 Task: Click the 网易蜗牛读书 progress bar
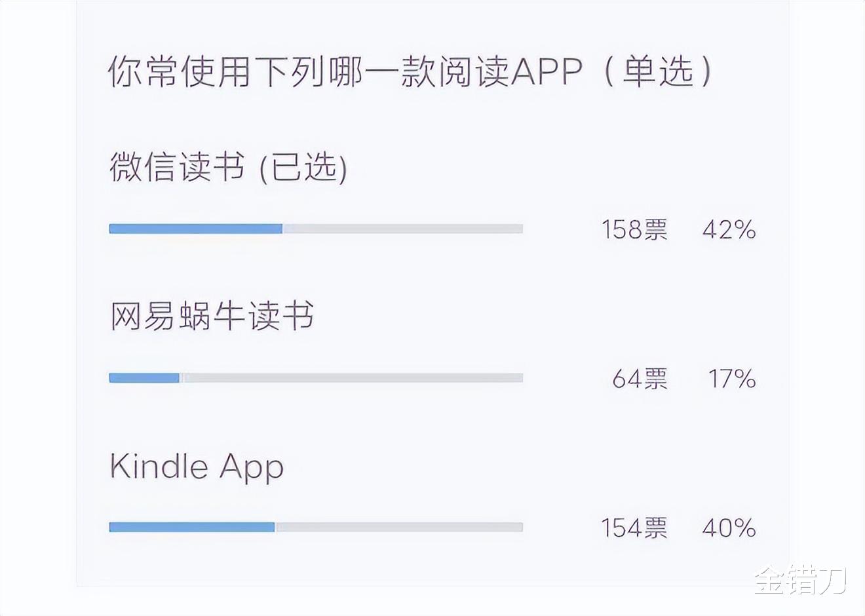(x=315, y=377)
